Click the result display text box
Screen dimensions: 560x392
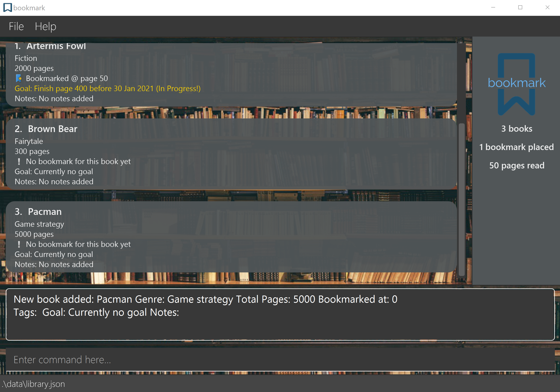(280, 314)
